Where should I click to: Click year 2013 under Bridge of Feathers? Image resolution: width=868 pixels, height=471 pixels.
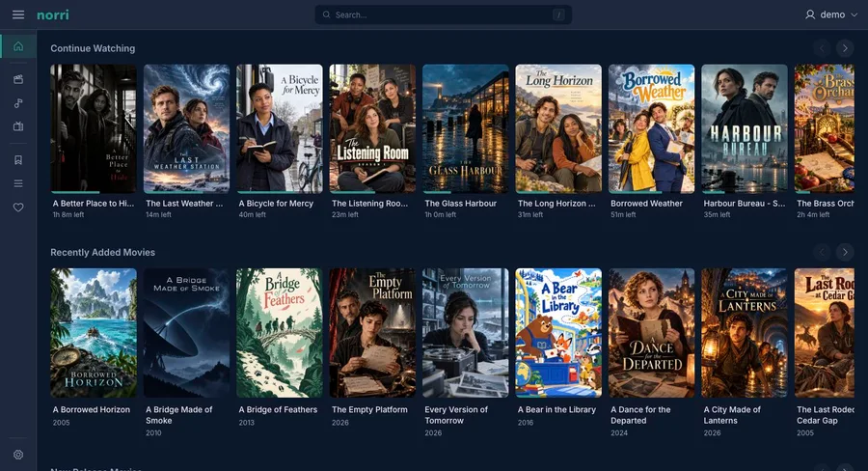point(246,422)
